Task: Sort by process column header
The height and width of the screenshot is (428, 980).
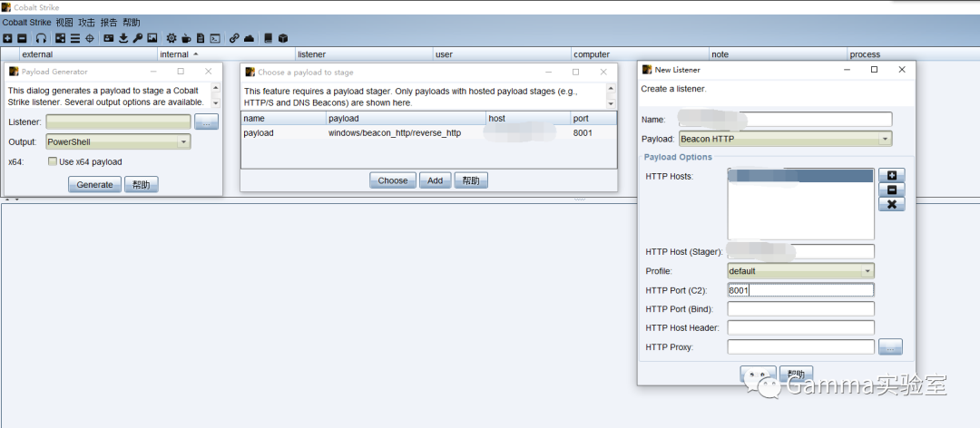Action: pos(914,54)
